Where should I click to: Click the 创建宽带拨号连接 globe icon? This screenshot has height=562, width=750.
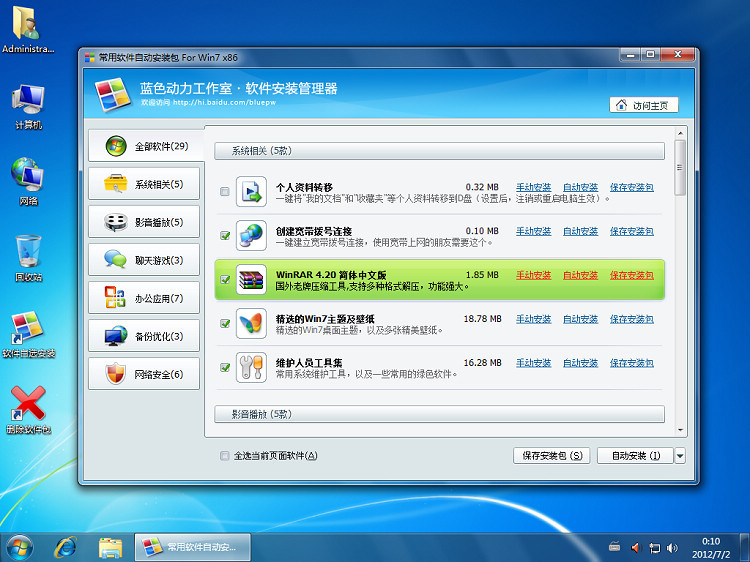coord(250,236)
